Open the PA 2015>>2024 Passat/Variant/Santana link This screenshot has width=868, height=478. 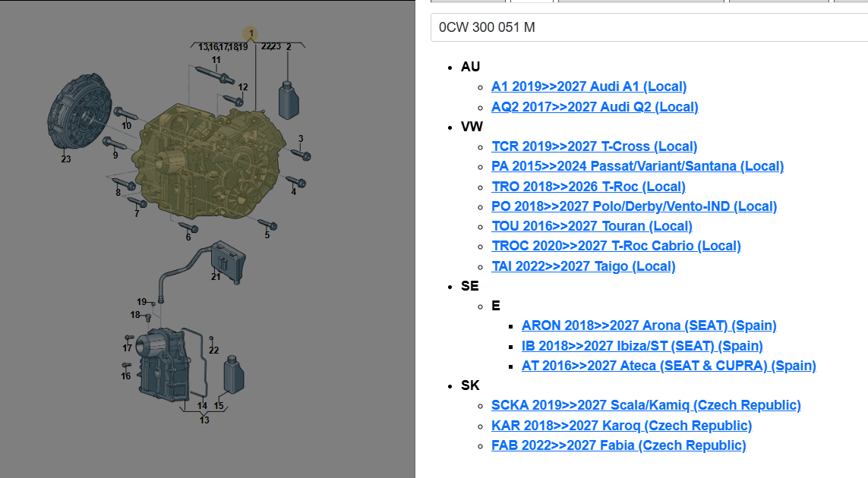(637, 166)
